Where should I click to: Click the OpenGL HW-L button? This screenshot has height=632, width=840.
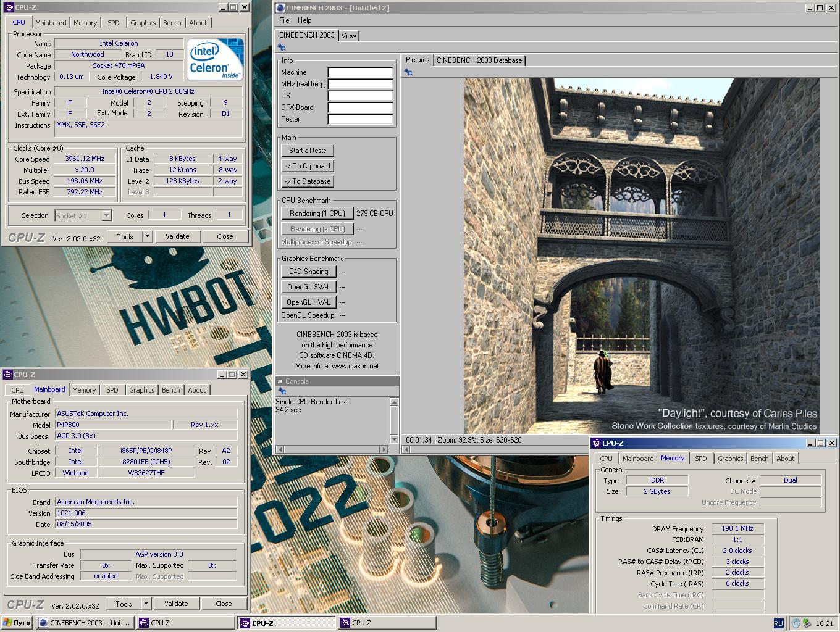coord(309,302)
